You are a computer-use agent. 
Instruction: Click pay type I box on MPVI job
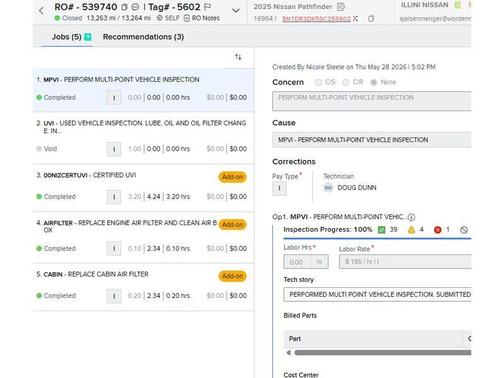114,98
